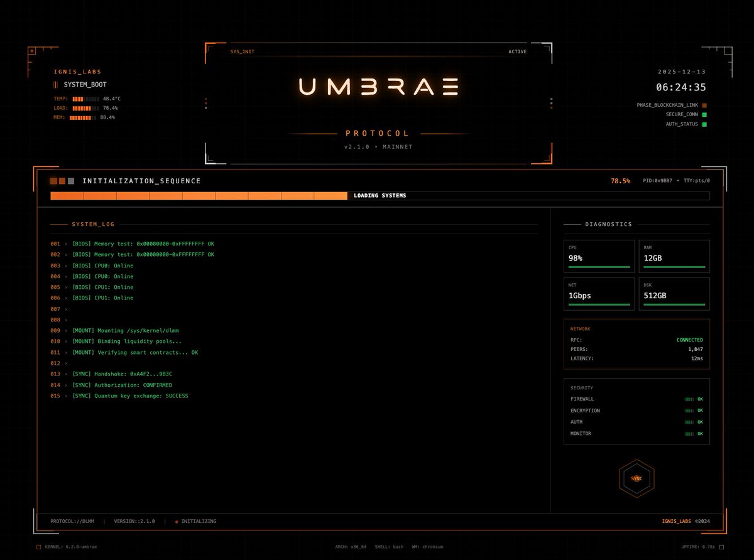The width and height of the screenshot is (754, 560).
Task: Click PROTOCOL://DLMM in the footer
Action: (x=72, y=522)
